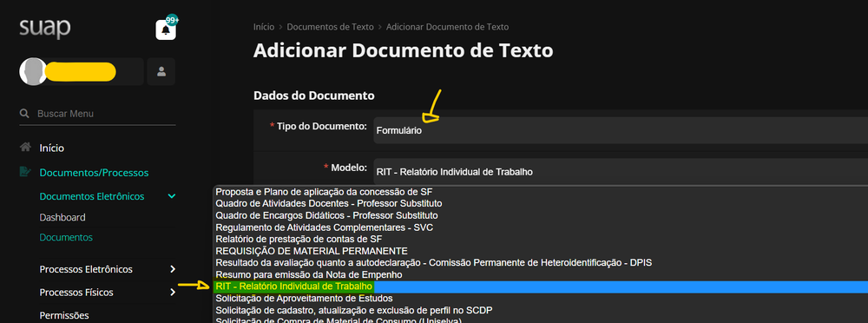
Task: Select Solicitação de Aproveitamento de Estudos
Action: point(540,298)
